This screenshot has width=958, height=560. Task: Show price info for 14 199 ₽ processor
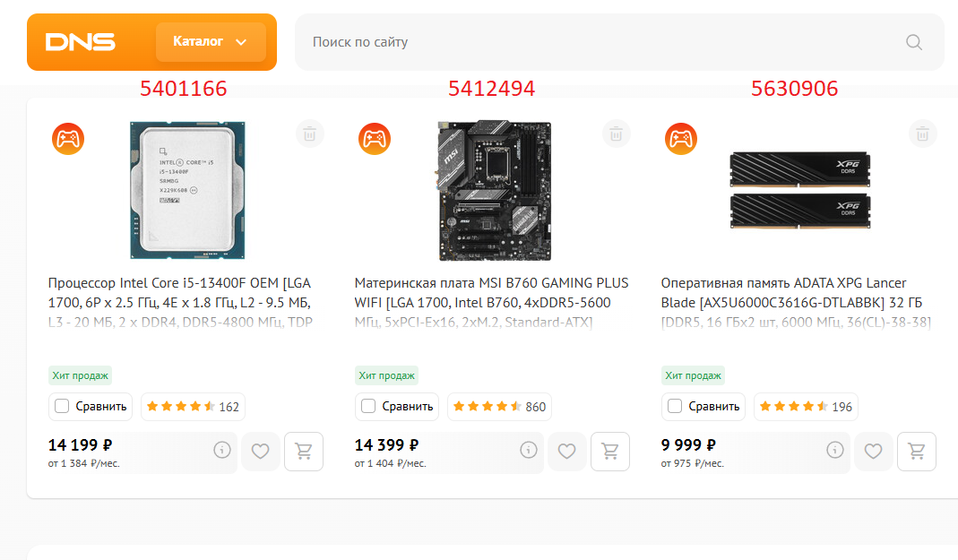click(x=221, y=450)
